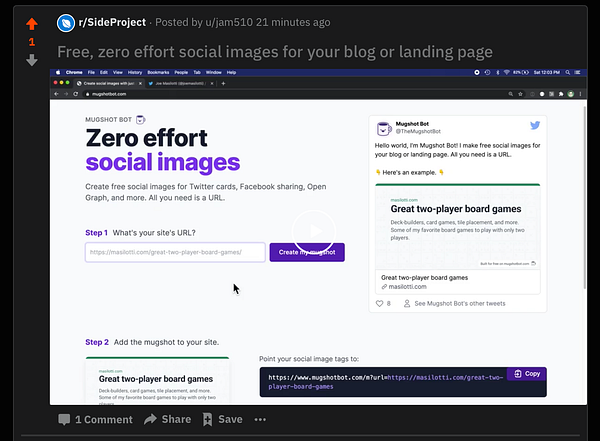Like the tweet with the heart icon
The height and width of the screenshot is (441, 600).
pos(379,304)
